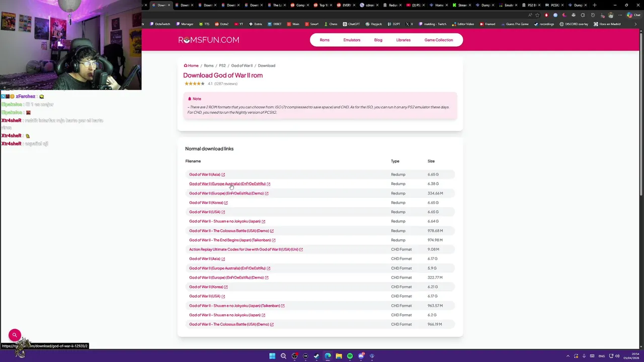Screen dimensions: 644x362
Task: Open Action Replay Ultimate Codes link
Action: (244, 249)
